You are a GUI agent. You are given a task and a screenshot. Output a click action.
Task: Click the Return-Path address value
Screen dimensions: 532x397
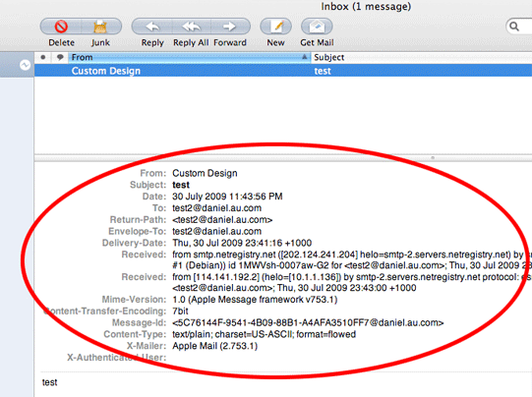pyautogui.click(x=222, y=220)
